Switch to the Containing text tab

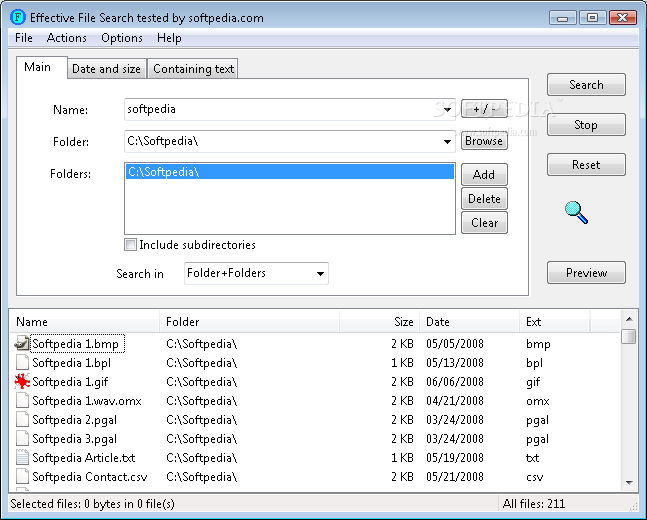(193, 69)
